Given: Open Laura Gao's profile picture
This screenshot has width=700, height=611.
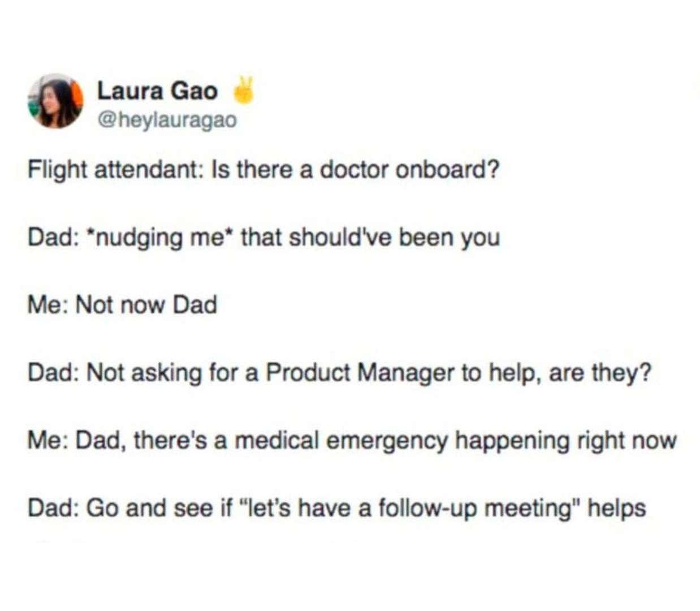Looking at the screenshot, I should click(55, 101).
